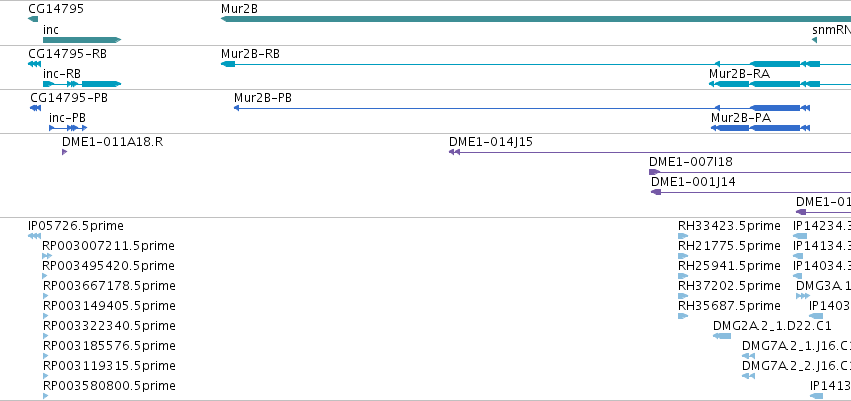851x401 pixels.
Task: Select the IP14234 EST label
Action: pos(822,226)
